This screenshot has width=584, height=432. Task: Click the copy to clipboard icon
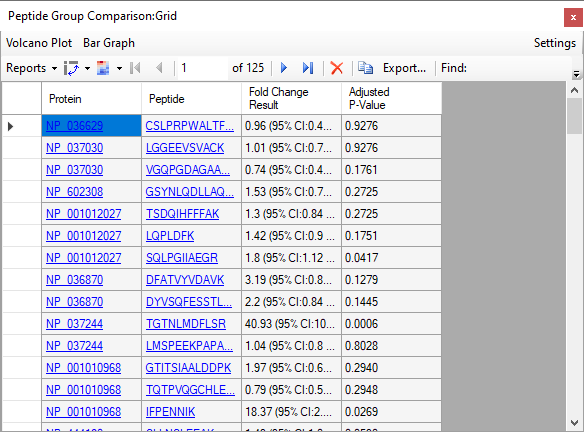coord(365,68)
